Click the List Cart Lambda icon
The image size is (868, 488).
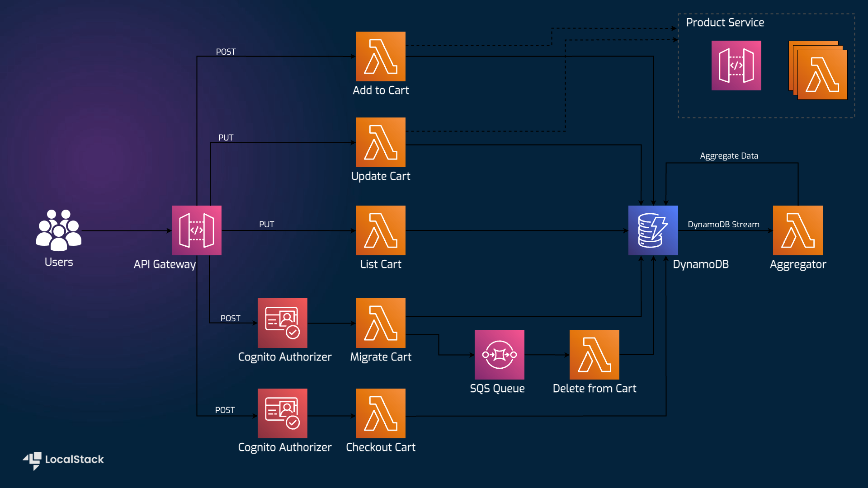click(380, 230)
